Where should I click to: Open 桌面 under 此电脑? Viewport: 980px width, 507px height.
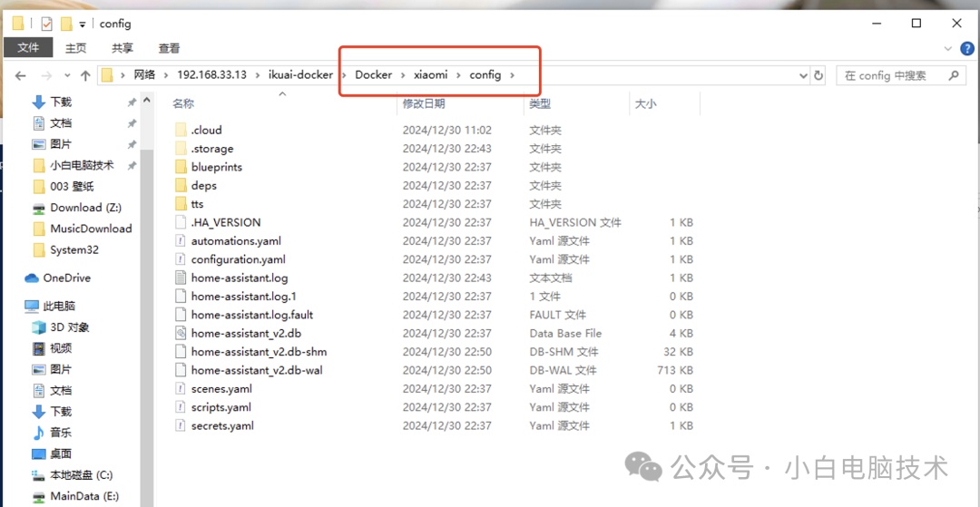coord(61,453)
